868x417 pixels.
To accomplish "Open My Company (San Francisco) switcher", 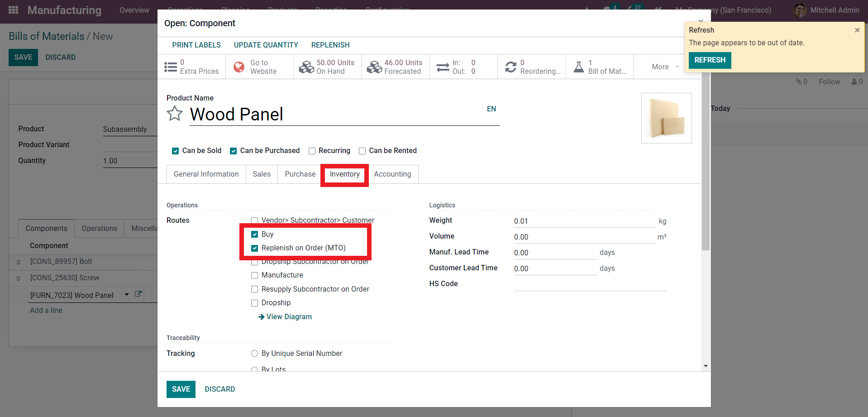I will (x=723, y=10).
